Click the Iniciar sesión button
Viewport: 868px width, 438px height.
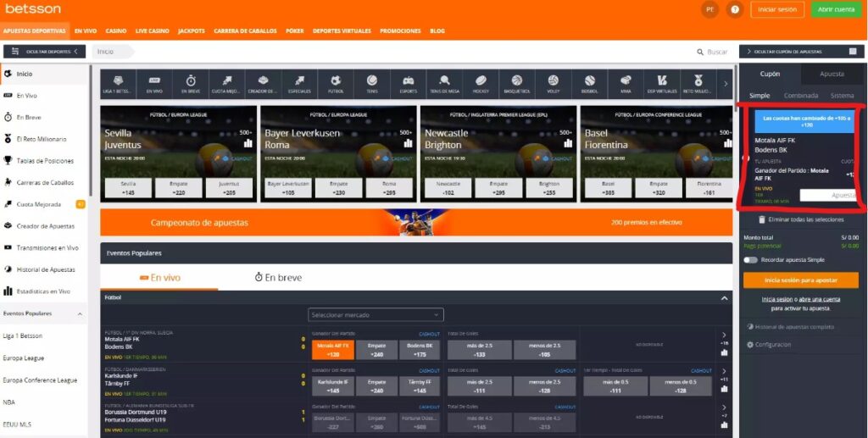[776, 9]
